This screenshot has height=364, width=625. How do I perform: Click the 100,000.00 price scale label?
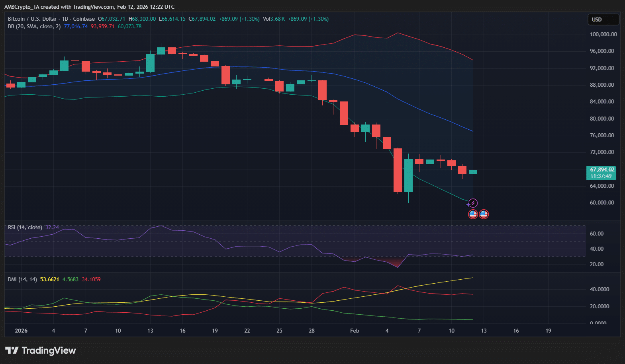click(603, 34)
